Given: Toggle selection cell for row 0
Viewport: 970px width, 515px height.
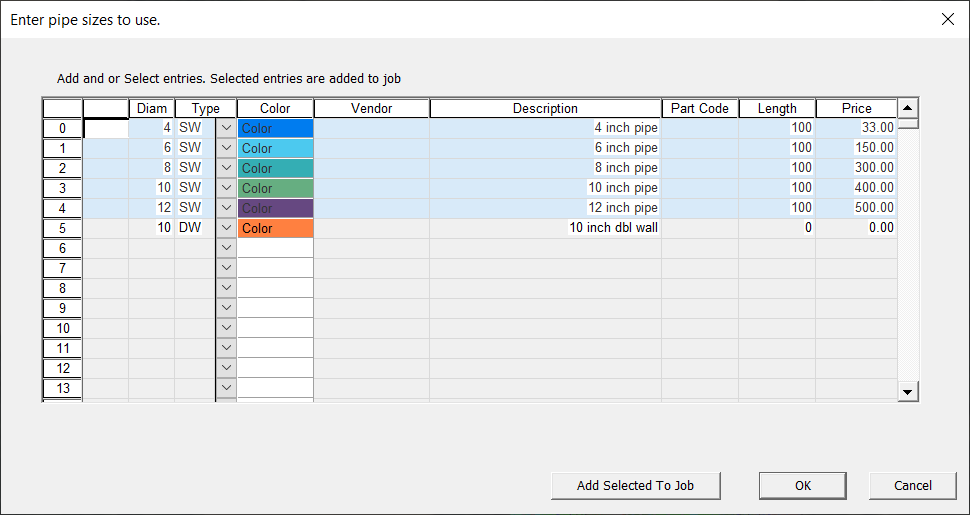Looking at the screenshot, I should coord(106,128).
